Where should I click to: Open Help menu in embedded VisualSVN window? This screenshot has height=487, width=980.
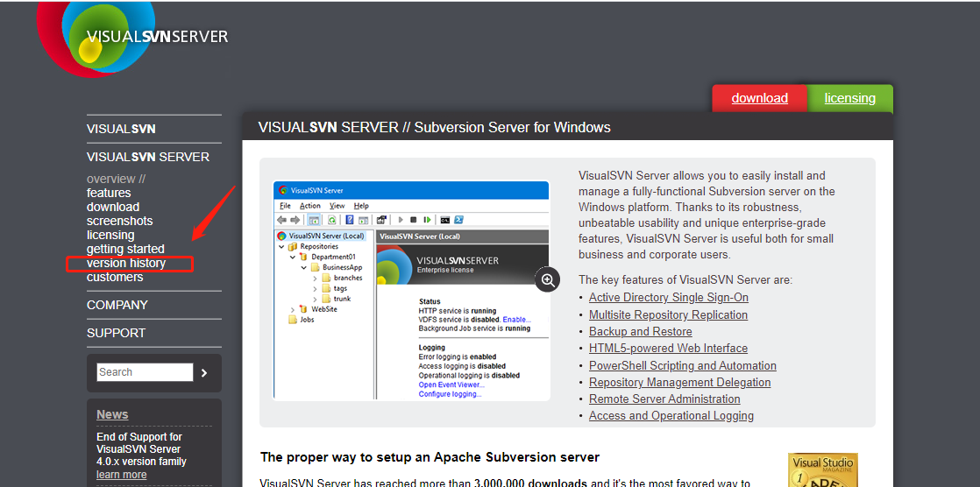[x=361, y=206]
